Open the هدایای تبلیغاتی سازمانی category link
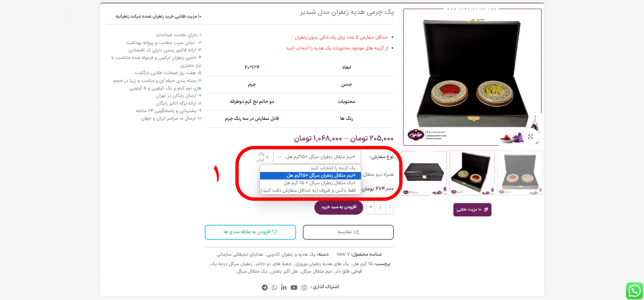The image size is (644, 300). point(240,254)
